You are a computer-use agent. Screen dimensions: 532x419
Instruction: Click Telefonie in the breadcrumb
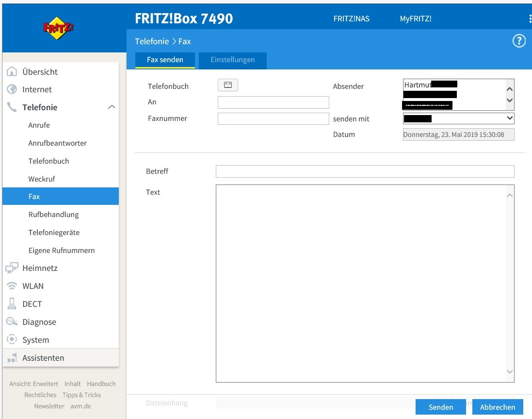[x=152, y=41]
